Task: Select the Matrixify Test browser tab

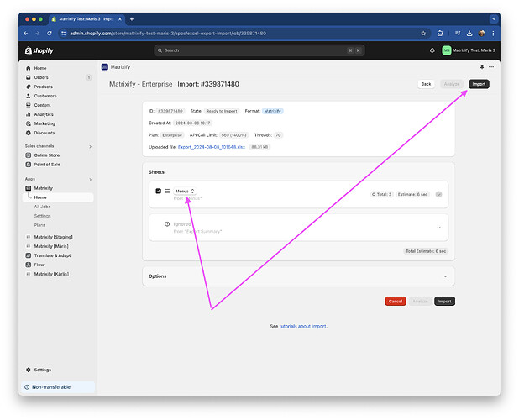Action: (x=86, y=19)
